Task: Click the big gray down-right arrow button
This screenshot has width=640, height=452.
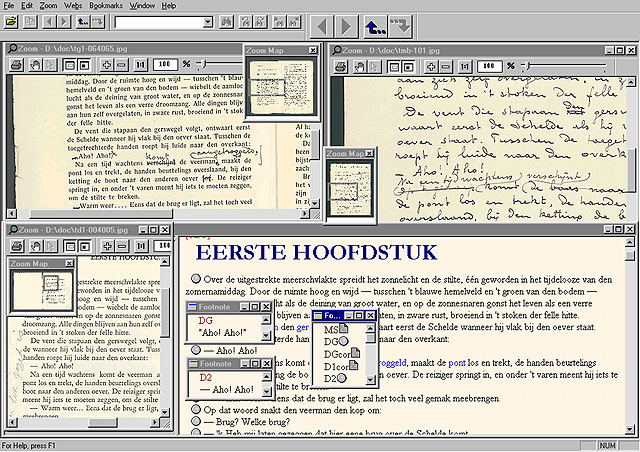Action: pyautogui.click(x=400, y=27)
